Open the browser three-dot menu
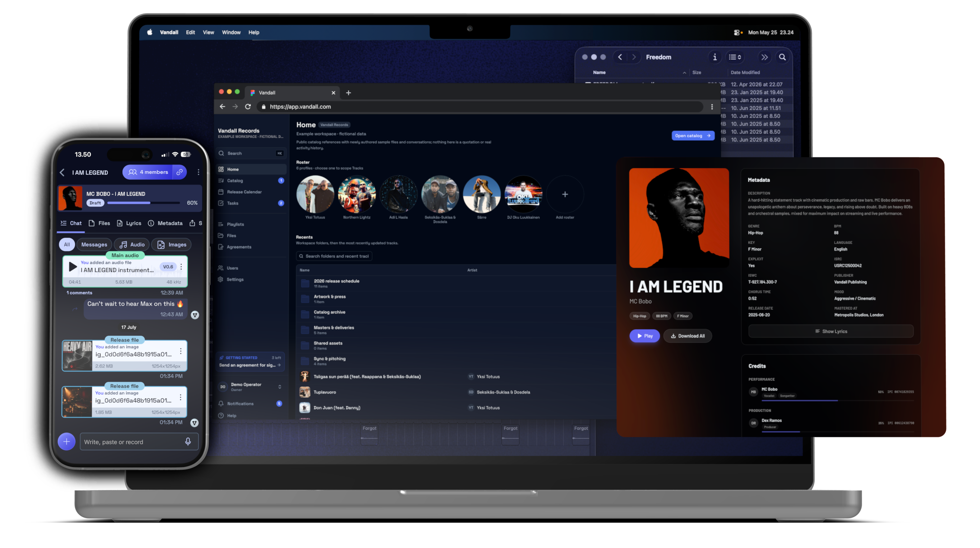Viewport: 980px width, 548px height. click(712, 107)
